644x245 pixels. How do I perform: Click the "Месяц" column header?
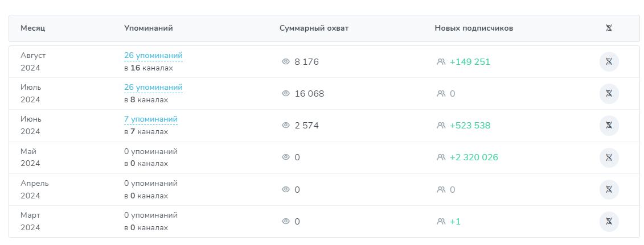point(33,28)
